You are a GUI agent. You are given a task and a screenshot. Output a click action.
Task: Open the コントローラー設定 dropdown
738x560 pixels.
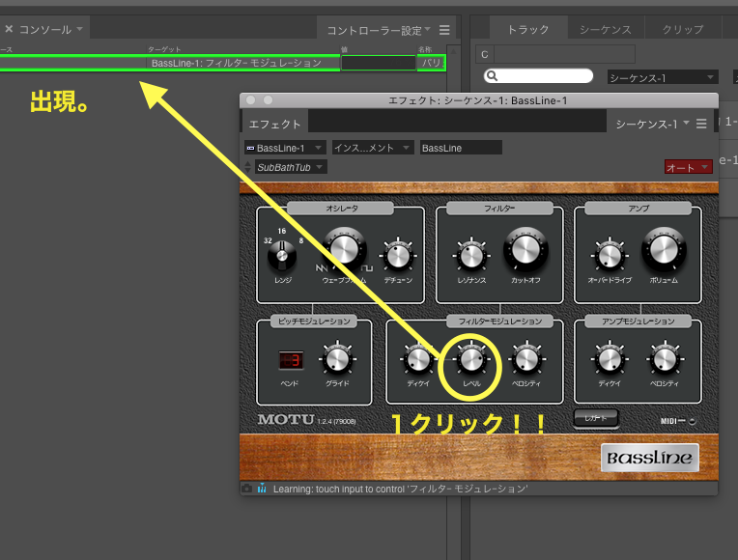click(x=379, y=31)
